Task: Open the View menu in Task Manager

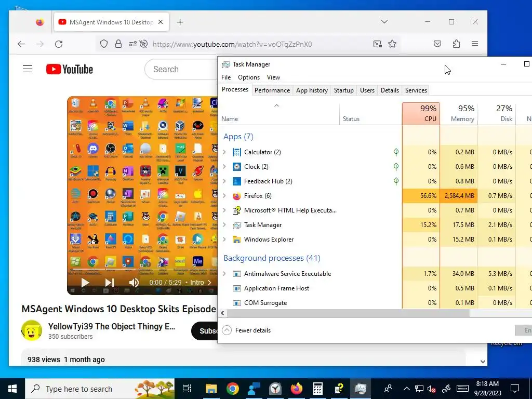Action: [x=273, y=77]
